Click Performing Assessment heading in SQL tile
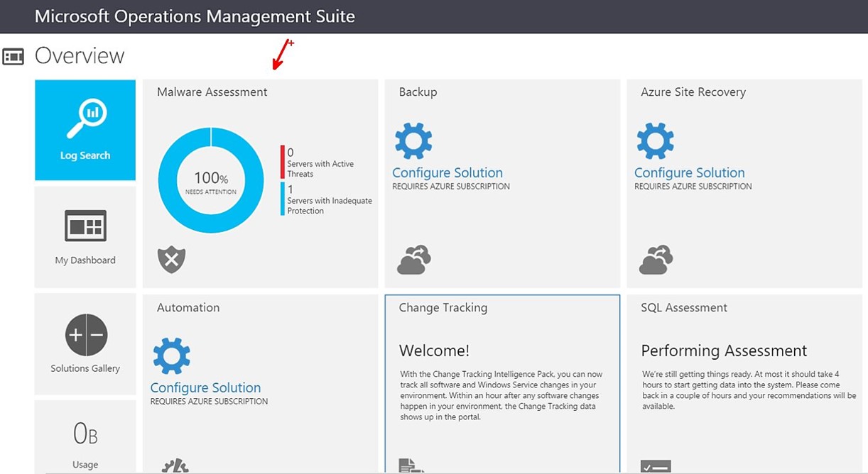 click(724, 351)
